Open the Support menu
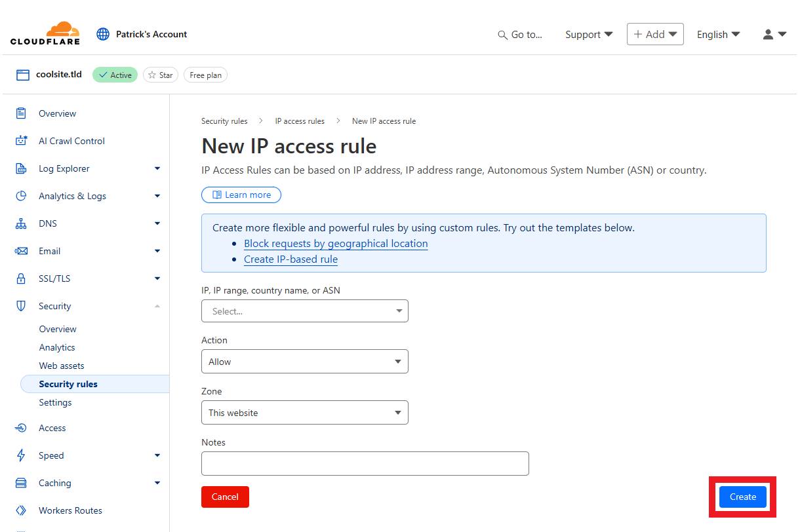This screenshot has height=532, width=800. (588, 34)
